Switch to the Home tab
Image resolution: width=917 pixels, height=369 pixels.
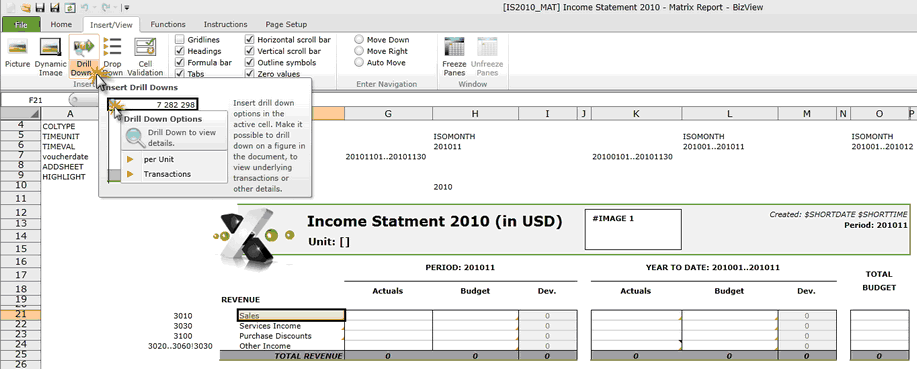point(61,25)
